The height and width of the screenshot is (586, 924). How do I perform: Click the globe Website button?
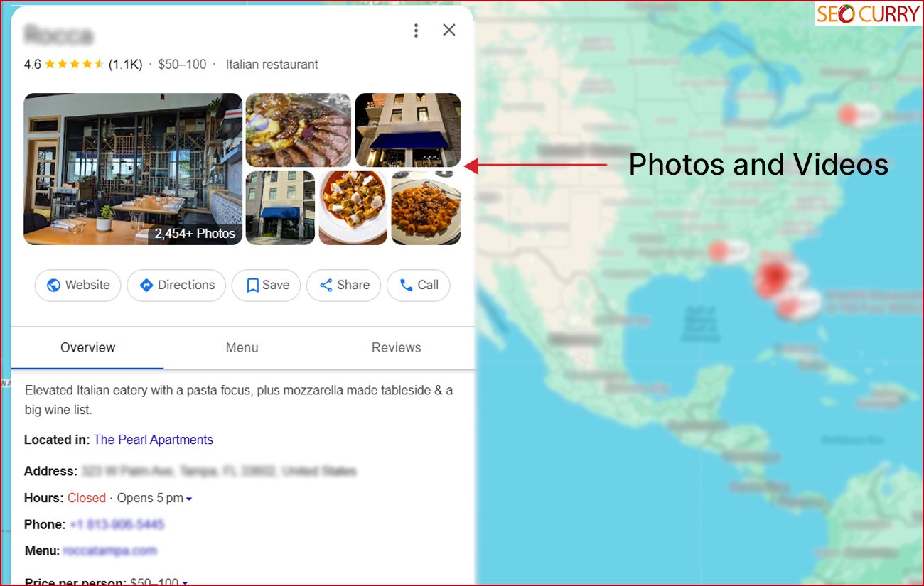click(78, 285)
